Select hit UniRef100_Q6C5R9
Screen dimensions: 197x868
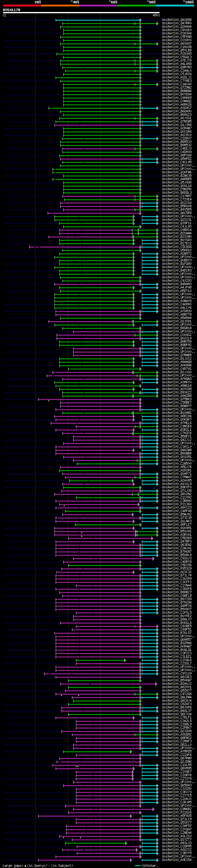pyautogui.click(x=177, y=213)
